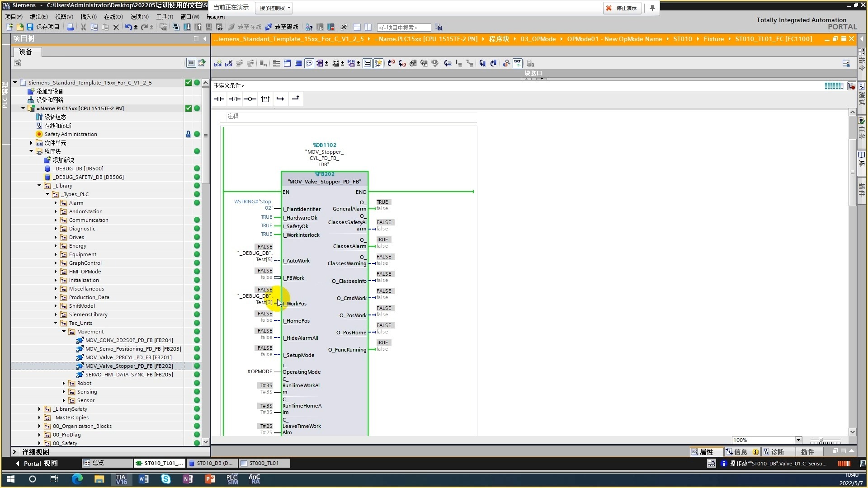Insert output coil instruction
Image resolution: width=868 pixels, height=488 pixels.
click(250, 99)
